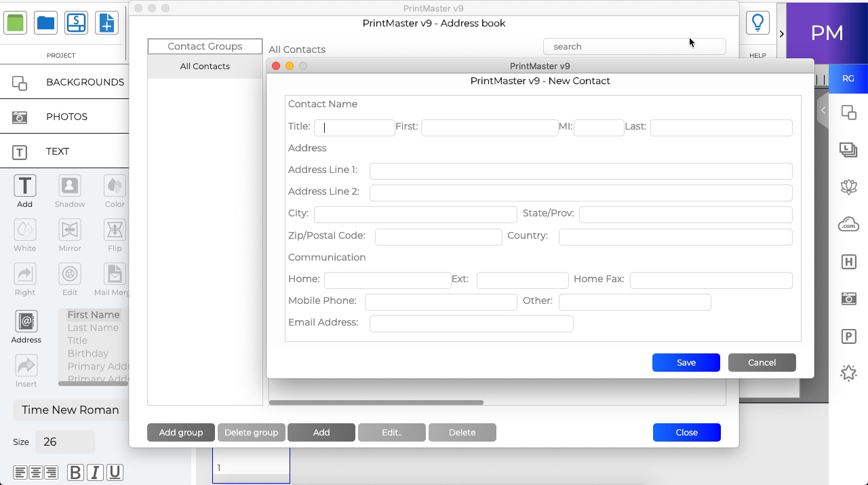
Task: Save the new contact
Action: coord(686,362)
